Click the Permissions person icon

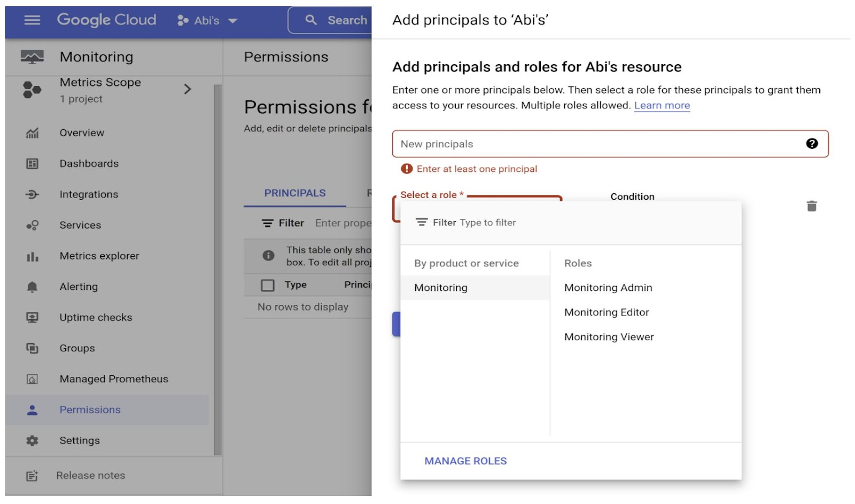pyautogui.click(x=32, y=410)
